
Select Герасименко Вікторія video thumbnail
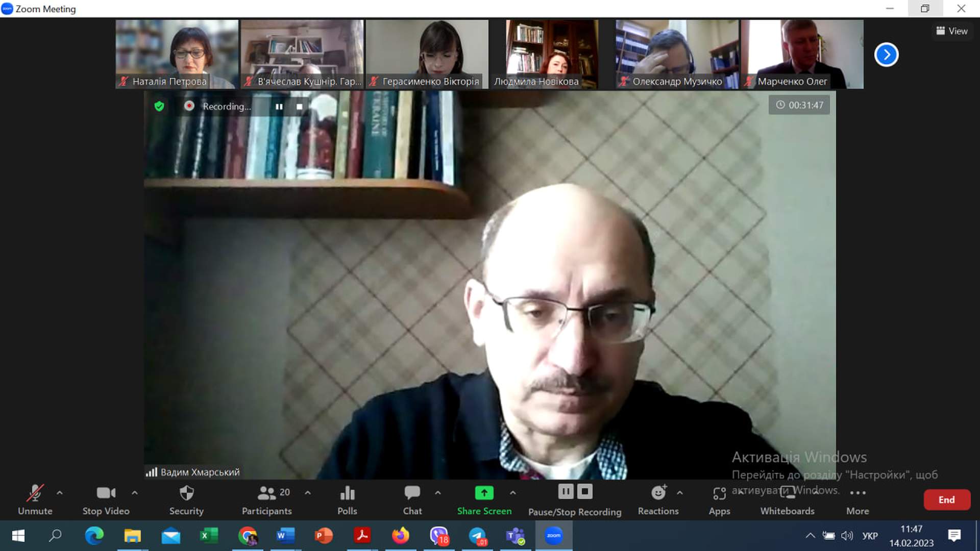click(427, 54)
